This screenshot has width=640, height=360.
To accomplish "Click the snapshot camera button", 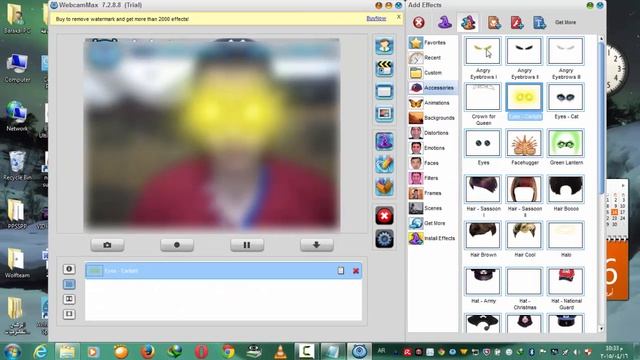I will [107, 245].
